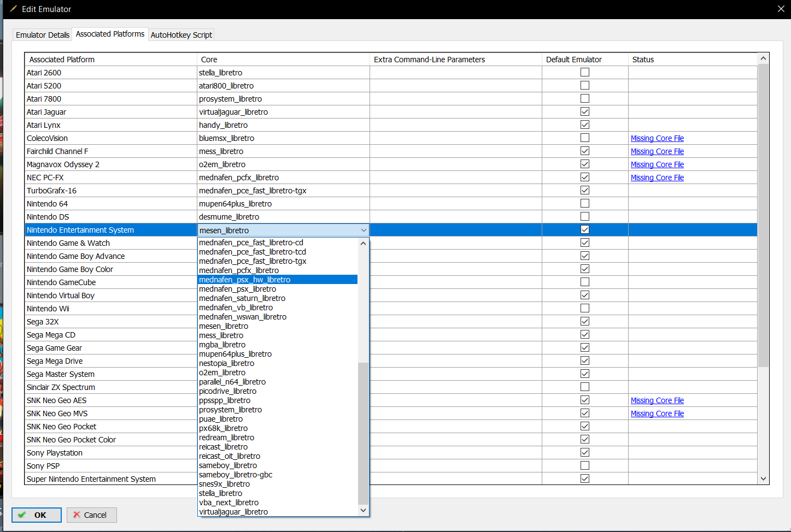Open Missing Core File link for NEC PC-FX

coord(657,178)
